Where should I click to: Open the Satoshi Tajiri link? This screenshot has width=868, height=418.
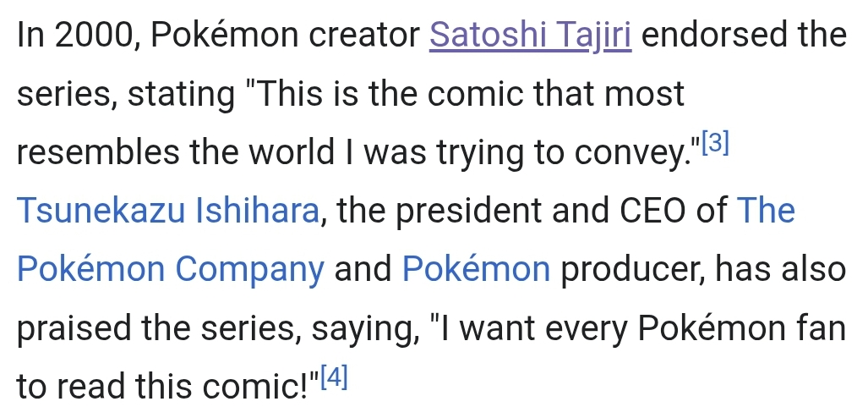tap(530, 36)
